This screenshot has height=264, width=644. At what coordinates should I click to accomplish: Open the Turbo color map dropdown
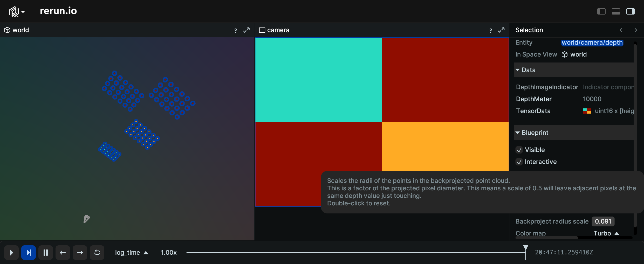pyautogui.click(x=606, y=233)
